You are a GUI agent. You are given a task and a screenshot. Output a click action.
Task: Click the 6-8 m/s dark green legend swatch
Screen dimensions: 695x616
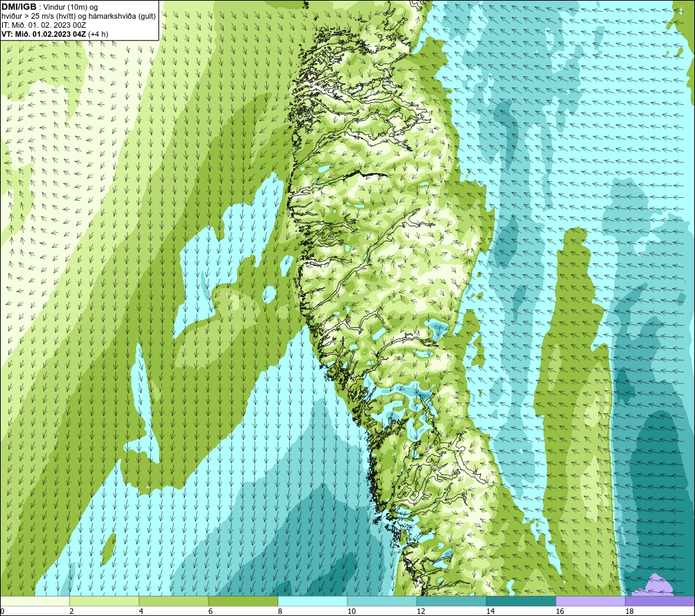(243, 601)
